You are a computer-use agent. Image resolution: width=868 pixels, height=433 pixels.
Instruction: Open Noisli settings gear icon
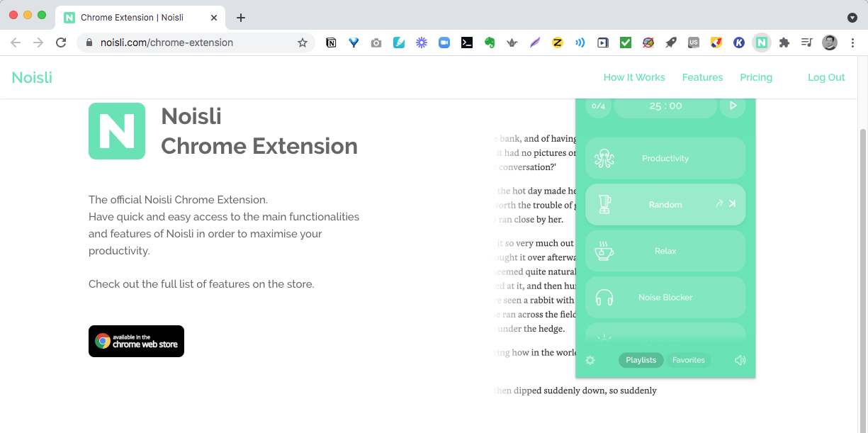tap(590, 360)
